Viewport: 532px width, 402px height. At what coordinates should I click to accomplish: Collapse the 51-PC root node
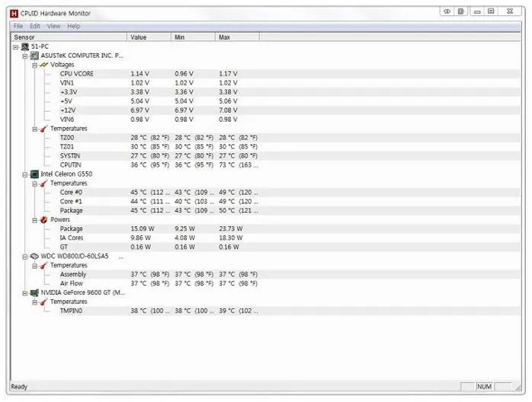[15, 46]
